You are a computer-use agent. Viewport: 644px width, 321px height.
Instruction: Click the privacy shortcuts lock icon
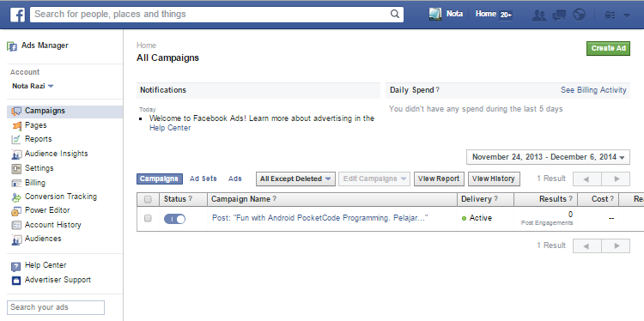[610, 15]
